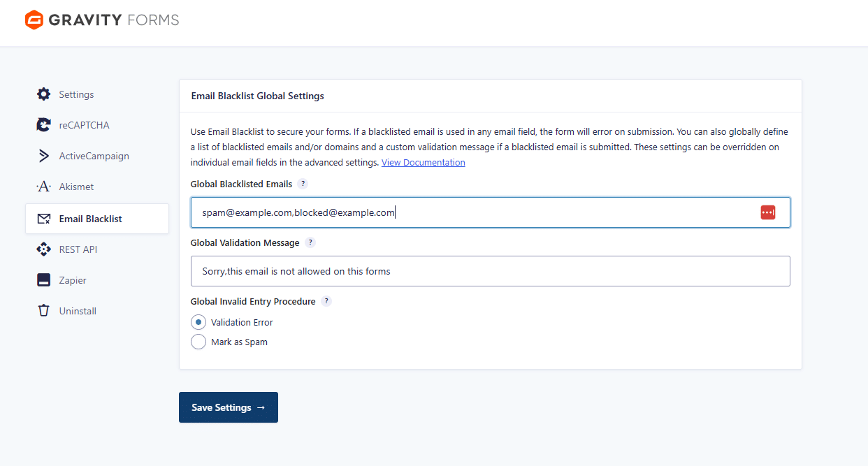Click the Zapier sidebar icon
The height and width of the screenshot is (466, 868).
point(43,280)
